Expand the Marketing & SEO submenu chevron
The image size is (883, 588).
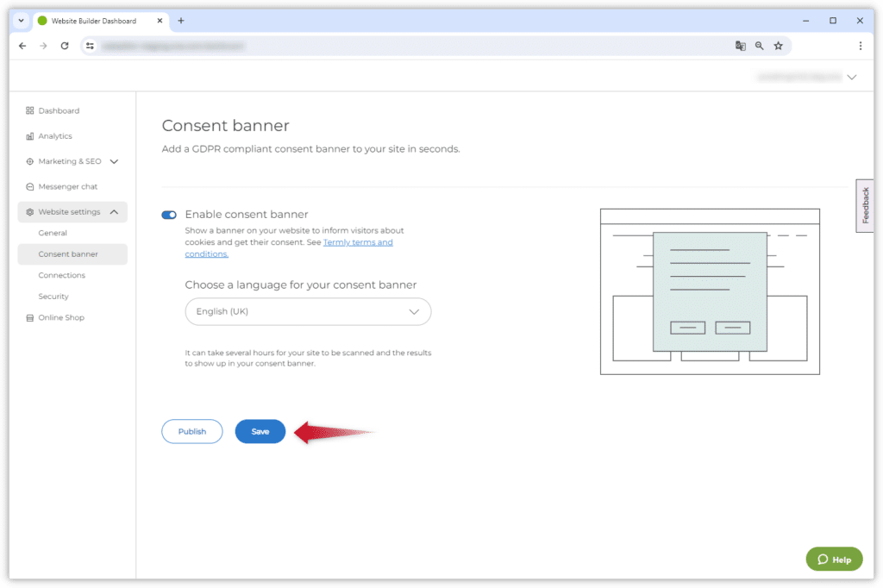(114, 161)
